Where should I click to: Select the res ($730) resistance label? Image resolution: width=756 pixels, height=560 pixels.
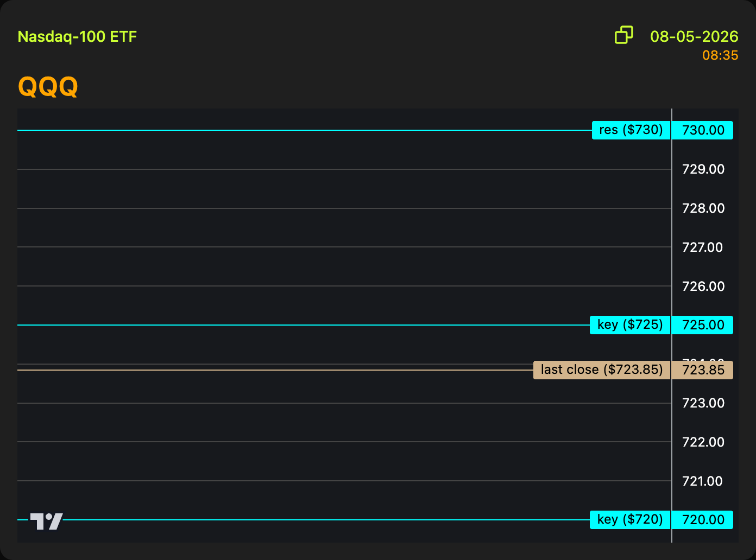tap(631, 130)
